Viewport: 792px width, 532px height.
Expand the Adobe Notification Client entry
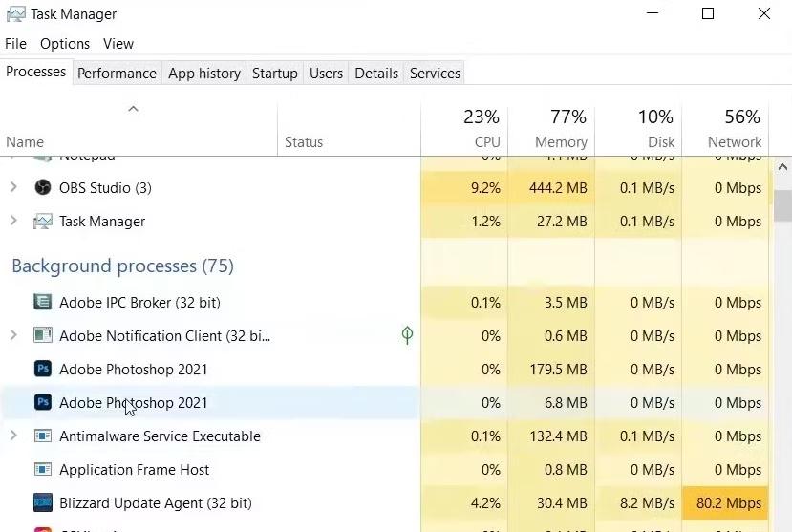(13, 336)
